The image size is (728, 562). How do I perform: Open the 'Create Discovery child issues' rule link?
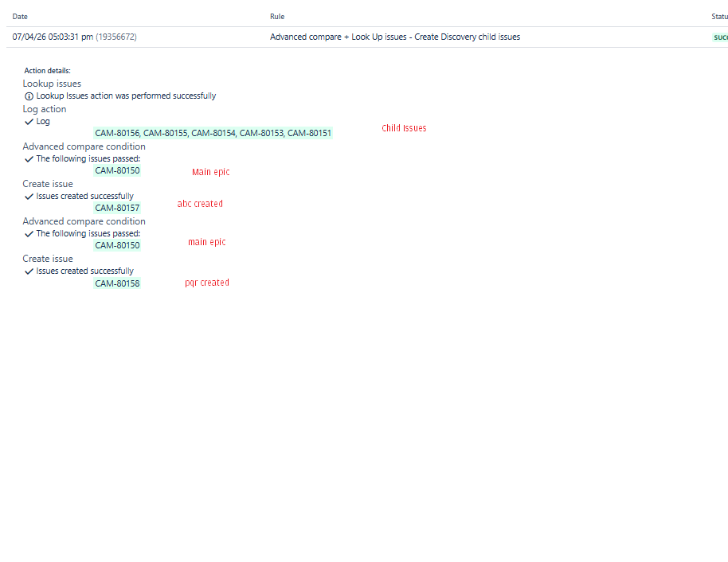click(x=462, y=37)
